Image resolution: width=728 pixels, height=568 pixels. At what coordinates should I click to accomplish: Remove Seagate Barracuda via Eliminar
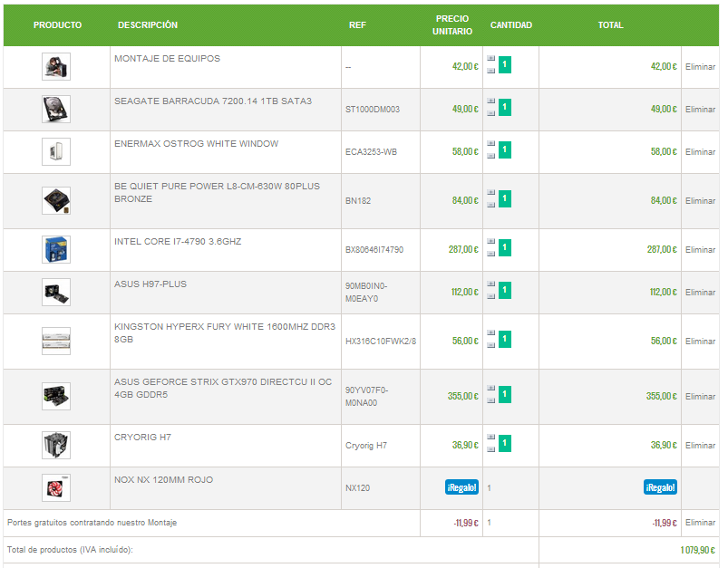pyautogui.click(x=700, y=110)
